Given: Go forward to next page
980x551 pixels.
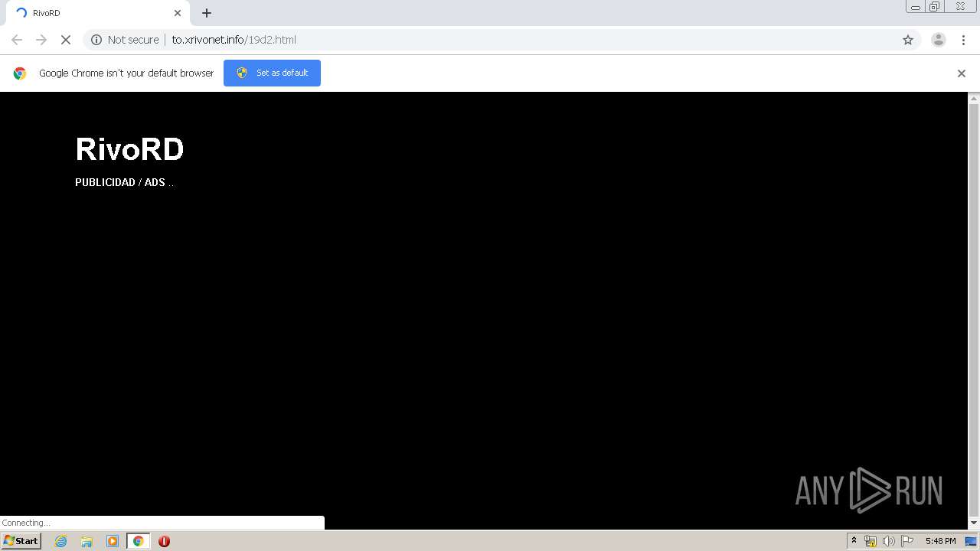Looking at the screenshot, I should 41,40.
